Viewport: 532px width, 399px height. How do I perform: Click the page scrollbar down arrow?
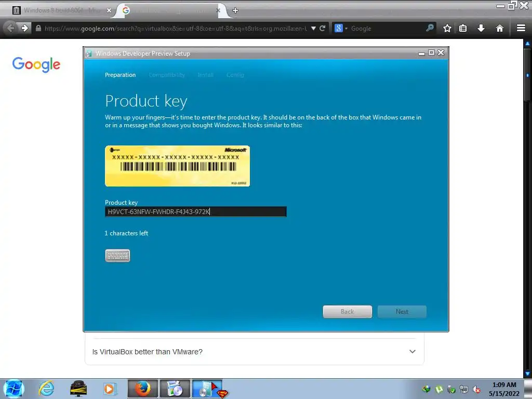point(528,374)
